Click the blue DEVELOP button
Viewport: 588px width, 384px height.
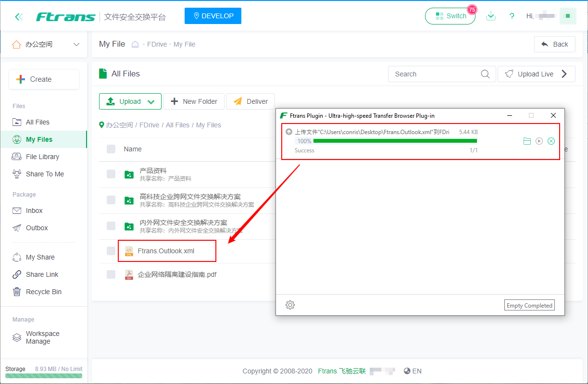click(x=213, y=16)
